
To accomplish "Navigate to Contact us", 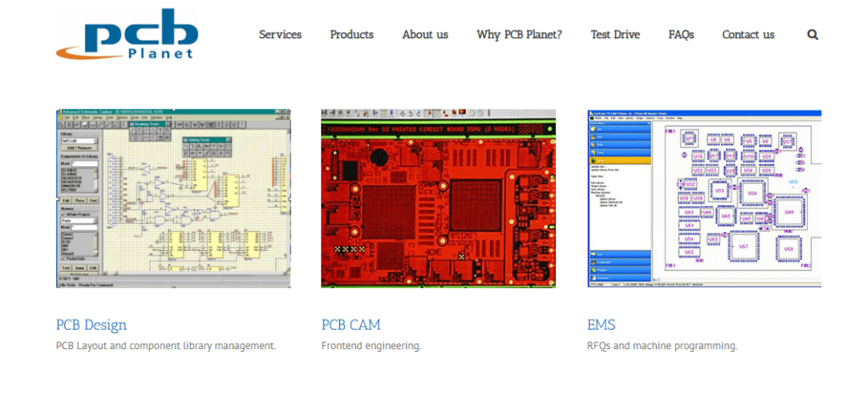I will click(748, 35).
